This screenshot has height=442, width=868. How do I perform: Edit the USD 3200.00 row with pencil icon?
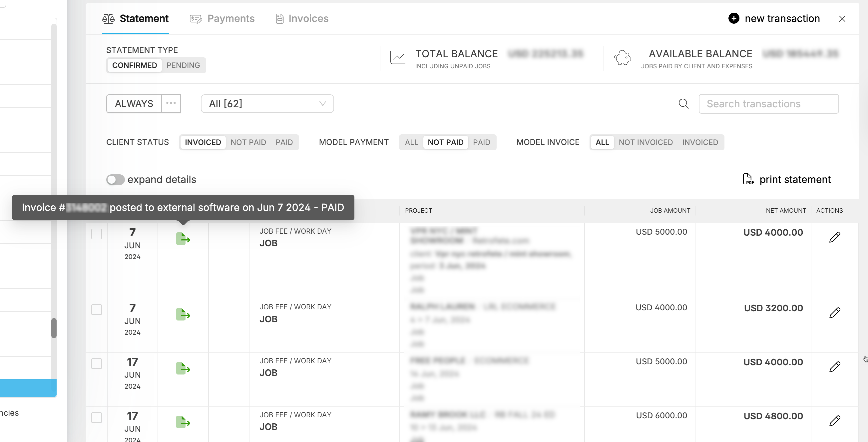834,313
